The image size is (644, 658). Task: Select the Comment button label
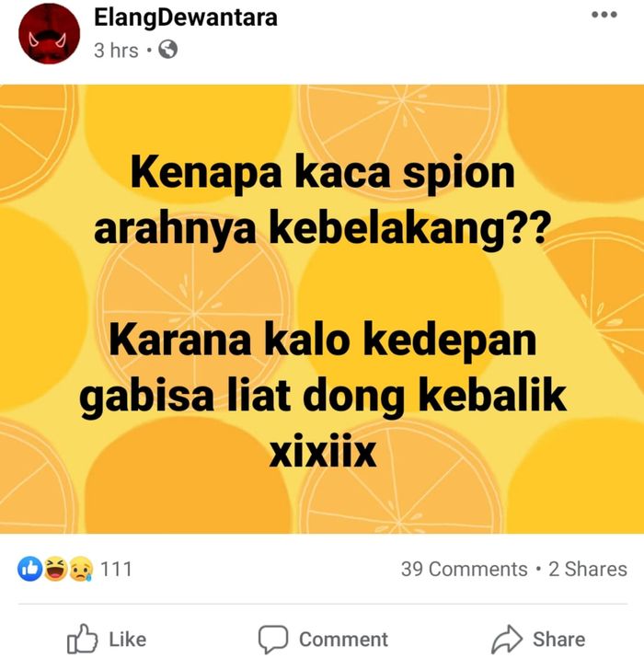coord(343,640)
